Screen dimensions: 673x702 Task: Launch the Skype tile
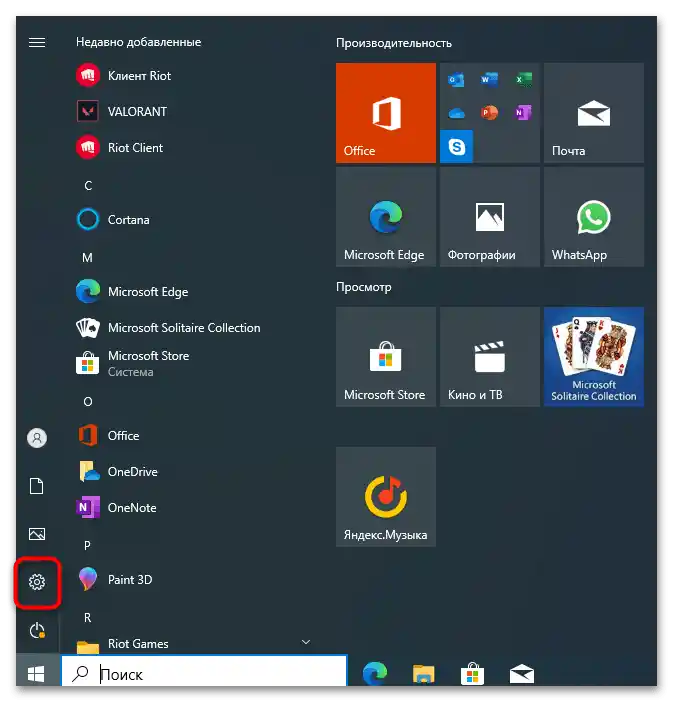456,146
